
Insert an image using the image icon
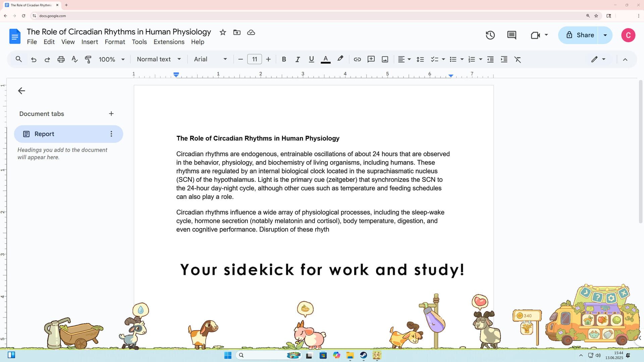click(385, 59)
